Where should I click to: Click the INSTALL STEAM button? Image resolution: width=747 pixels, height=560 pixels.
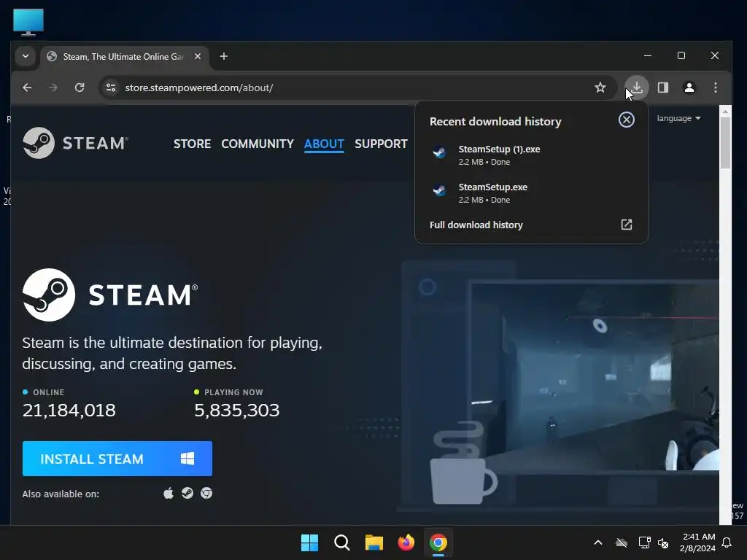117,459
